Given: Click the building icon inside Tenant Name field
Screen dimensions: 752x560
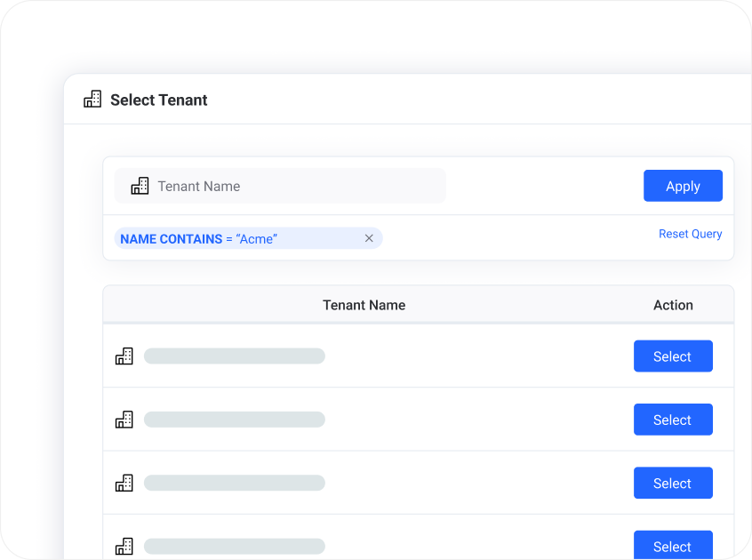Looking at the screenshot, I should (x=140, y=186).
